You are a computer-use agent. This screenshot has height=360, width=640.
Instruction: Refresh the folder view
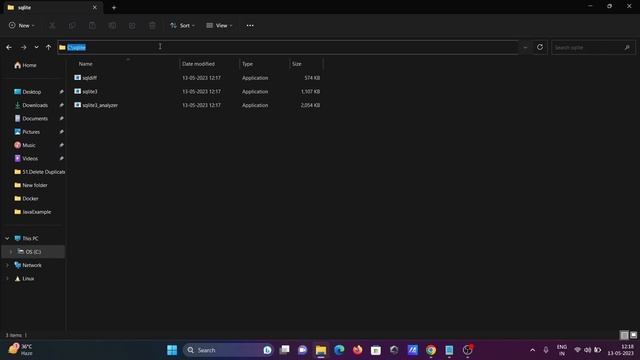point(540,47)
